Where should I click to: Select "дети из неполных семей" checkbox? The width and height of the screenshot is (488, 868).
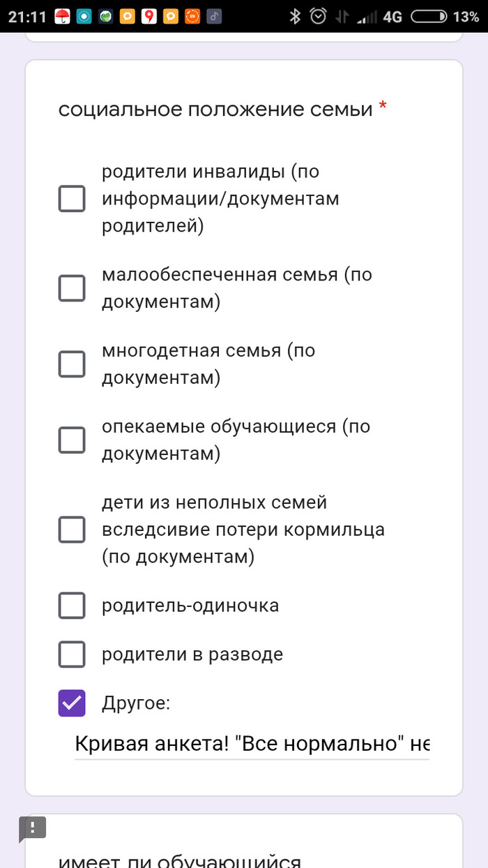pyautogui.click(x=72, y=530)
